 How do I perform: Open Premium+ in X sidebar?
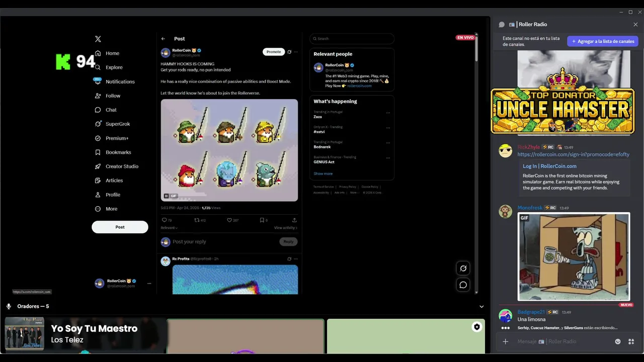pos(112,138)
